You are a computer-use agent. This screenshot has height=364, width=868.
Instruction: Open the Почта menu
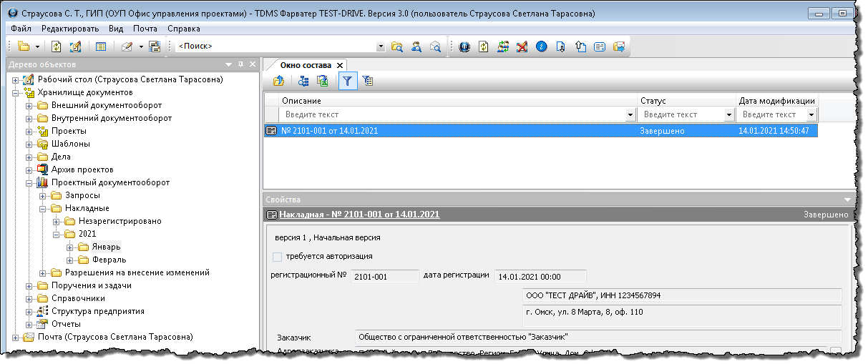145,29
